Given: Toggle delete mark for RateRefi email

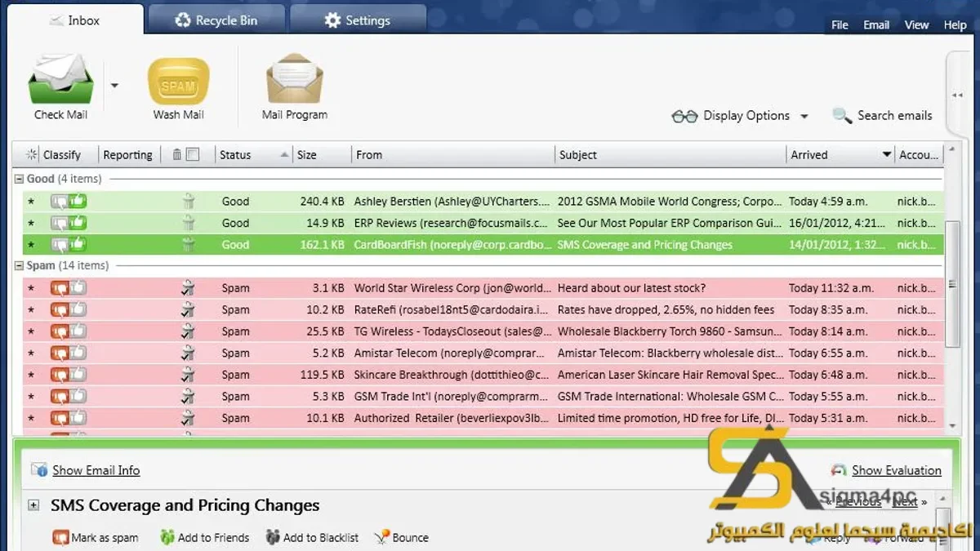Looking at the screenshot, I should click(188, 309).
